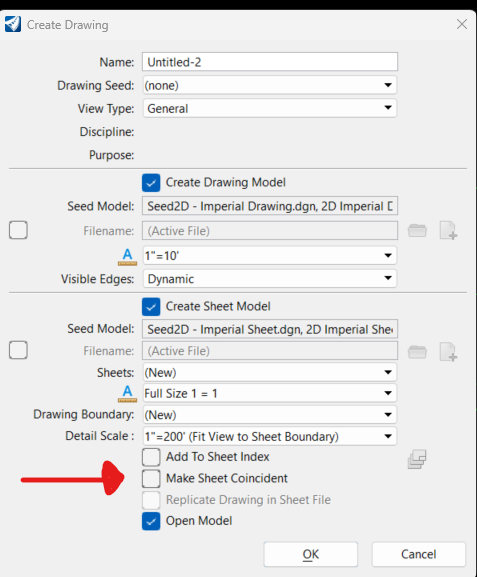Image resolution: width=477 pixels, height=577 pixels.
Task: Create new file icon for Drawing Model
Action: (x=448, y=231)
